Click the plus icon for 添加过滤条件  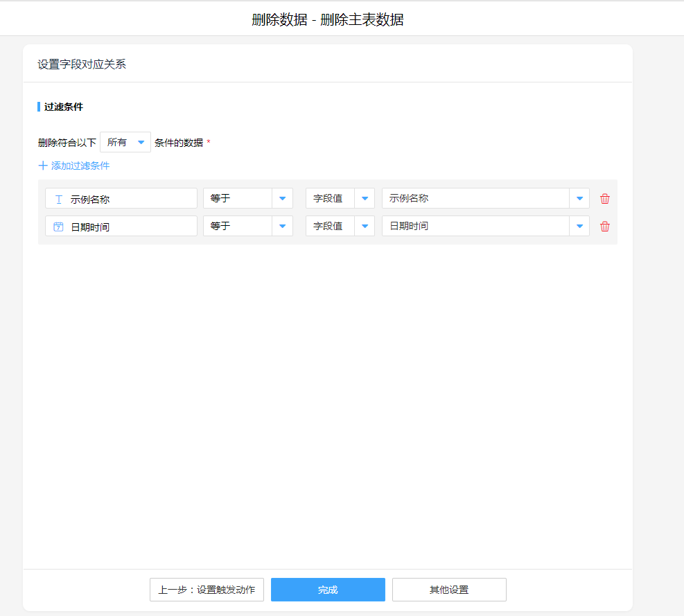coord(43,166)
